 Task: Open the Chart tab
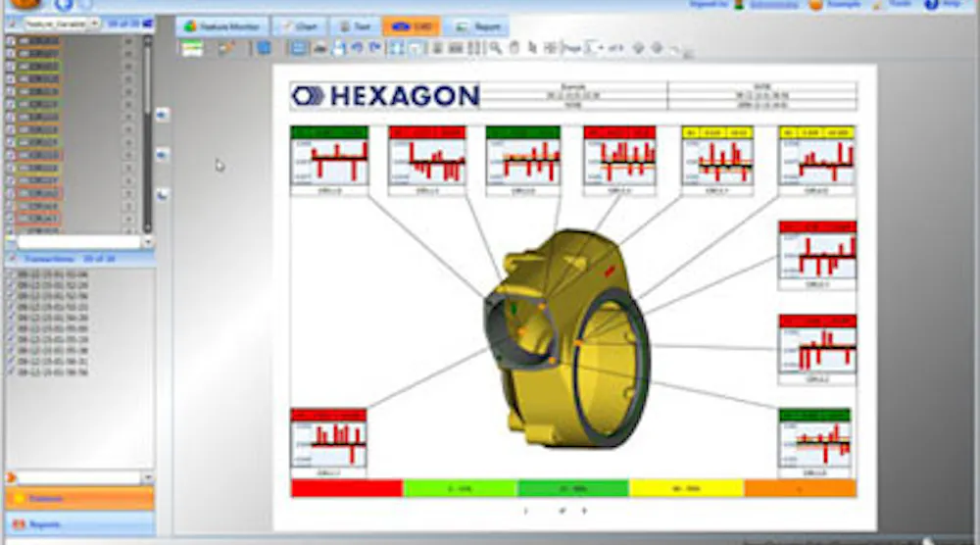299,26
